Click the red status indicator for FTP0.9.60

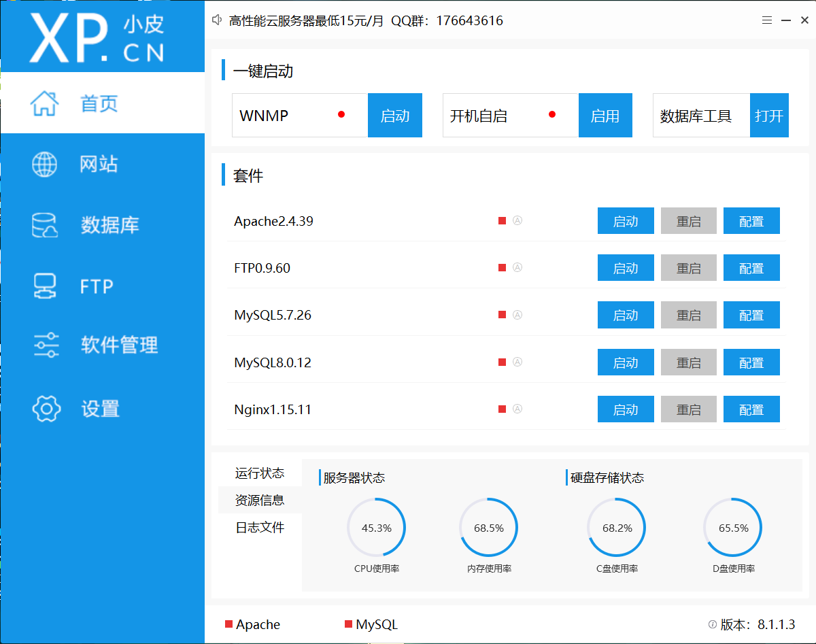coord(502,268)
